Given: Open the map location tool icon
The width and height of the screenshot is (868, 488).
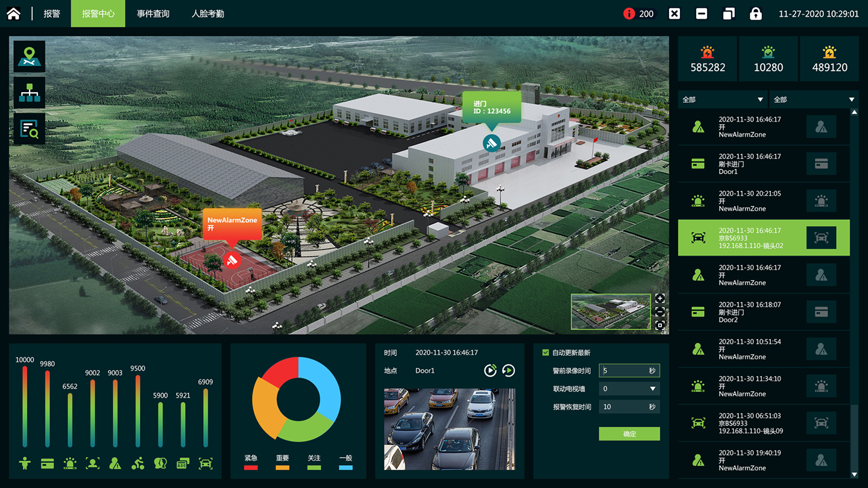Looking at the screenshot, I should [30, 57].
